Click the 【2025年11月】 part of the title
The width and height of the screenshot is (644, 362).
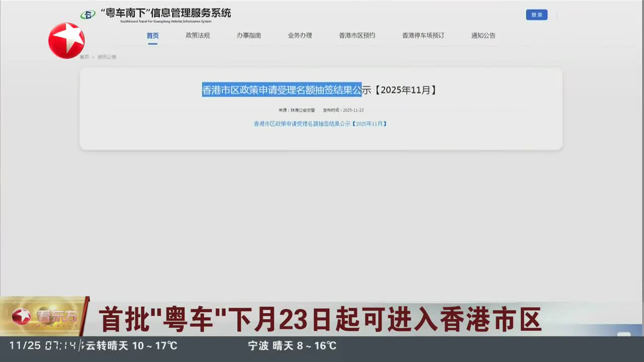406,90
